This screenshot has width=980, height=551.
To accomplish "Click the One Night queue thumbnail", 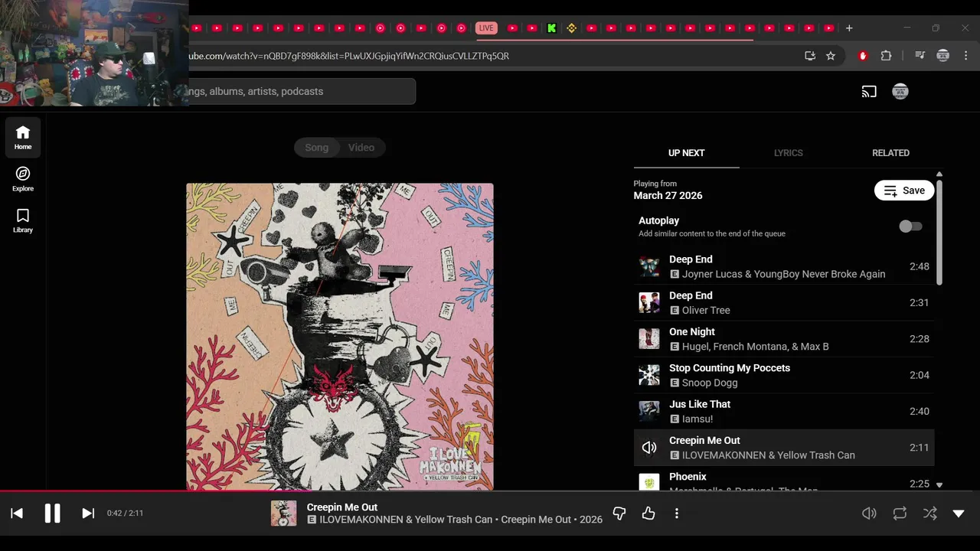I will tap(649, 339).
